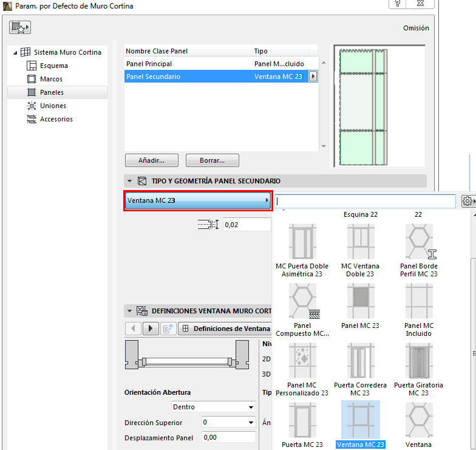The height and width of the screenshot is (450, 476).
Task: Choose the Puerta Giratoria MC 23 icon
Action: coord(419,360)
